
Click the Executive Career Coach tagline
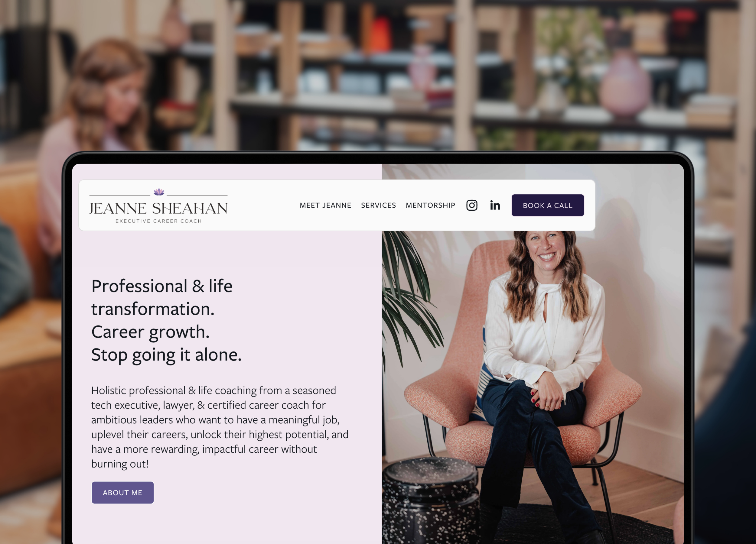pos(159,221)
